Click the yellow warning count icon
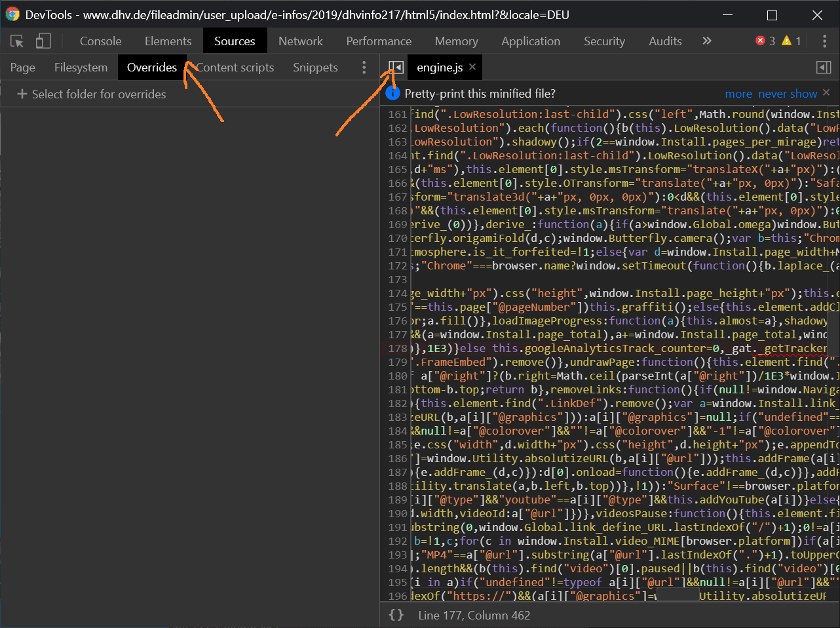Image resolution: width=840 pixels, height=628 pixels. (787, 41)
